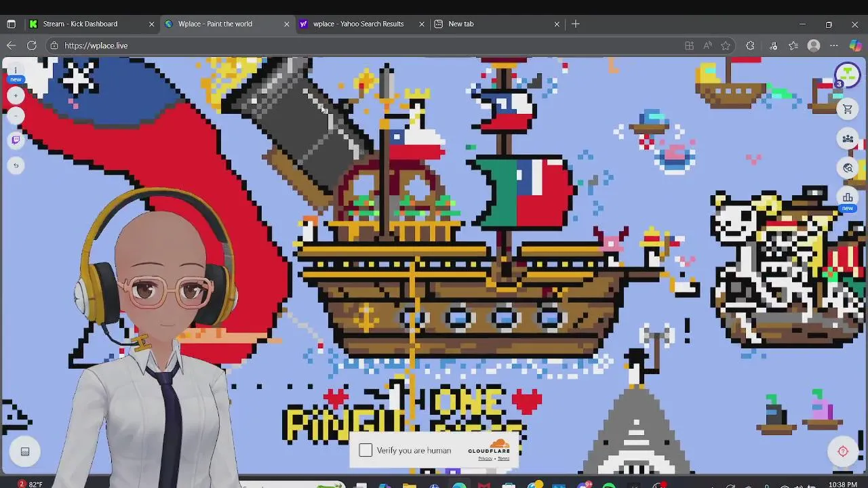Open the Cloudflare Privacy link
Screen dimensions: 868x488
coord(485,459)
